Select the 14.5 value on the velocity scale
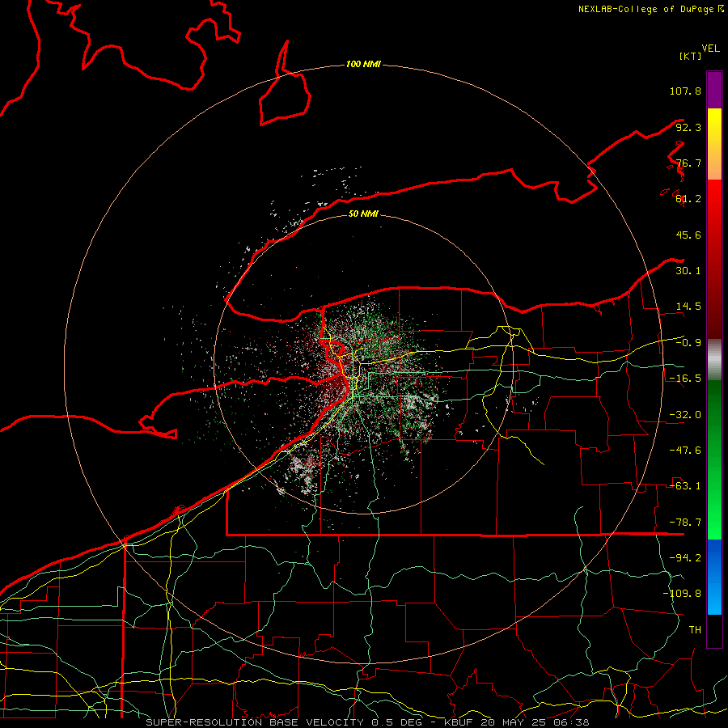The height and width of the screenshot is (728, 728). pos(688,307)
